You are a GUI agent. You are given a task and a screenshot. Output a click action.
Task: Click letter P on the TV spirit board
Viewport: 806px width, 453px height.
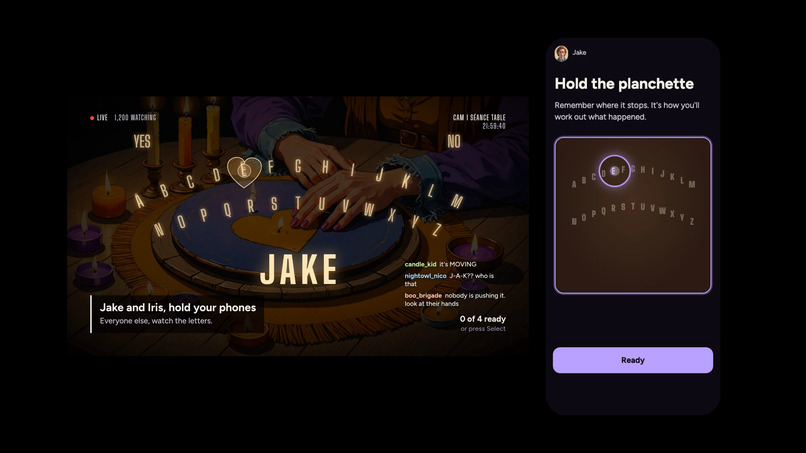pos(204,215)
